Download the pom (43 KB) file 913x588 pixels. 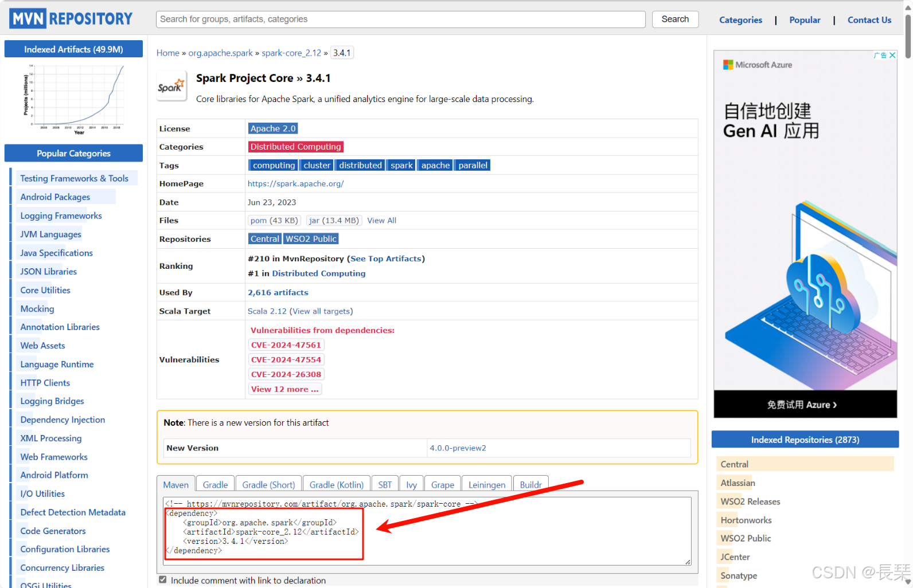274,220
